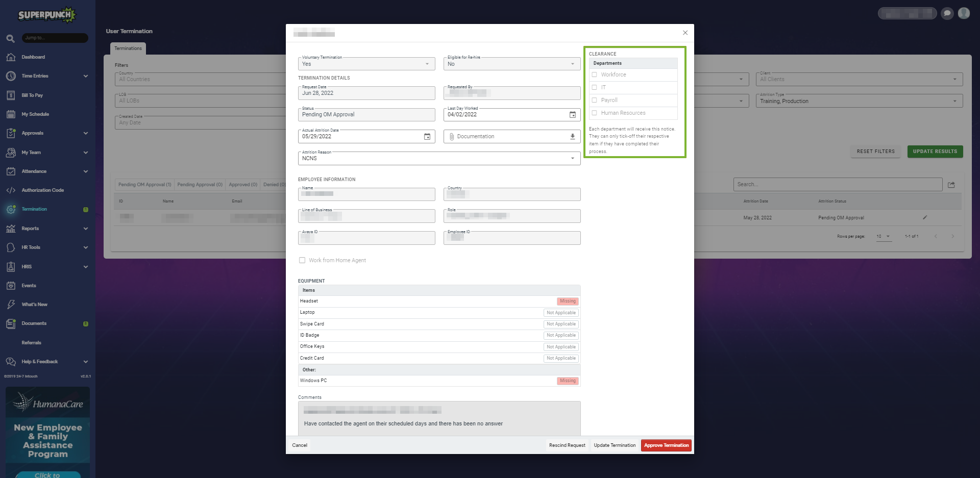Toggle Laptop Not Applicable status
This screenshot has height=478, width=980.
(x=561, y=313)
